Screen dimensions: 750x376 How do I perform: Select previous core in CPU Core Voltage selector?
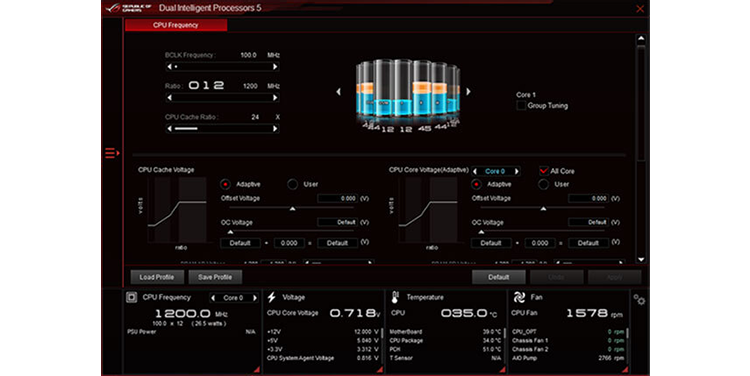pyautogui.click(x=474, y=171)
